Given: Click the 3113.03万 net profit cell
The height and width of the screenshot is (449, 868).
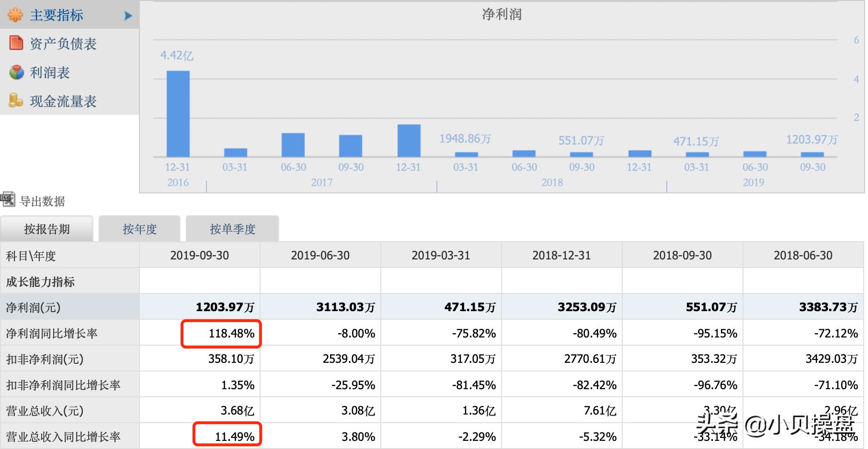Looking at the screenshot, I should point(320,307).
